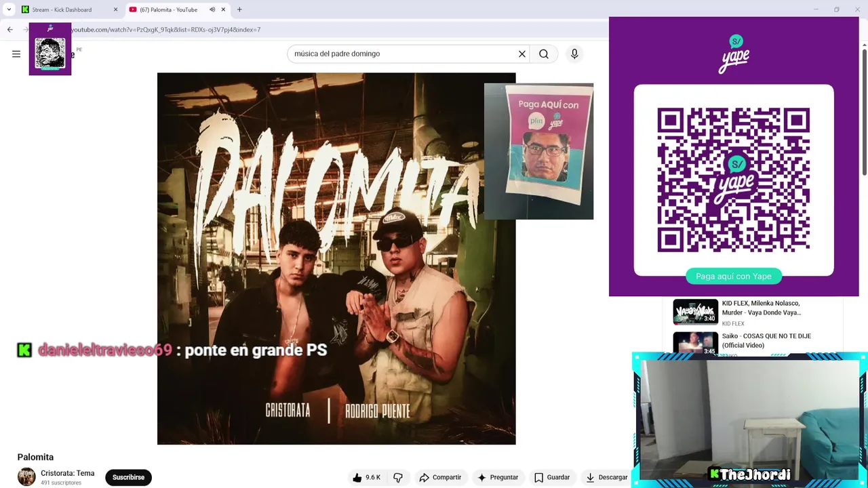Image resolution: width=868 pixels, height=488 pixels.
Task: Download the video via Descargar
Action: (x=607, y=477)
